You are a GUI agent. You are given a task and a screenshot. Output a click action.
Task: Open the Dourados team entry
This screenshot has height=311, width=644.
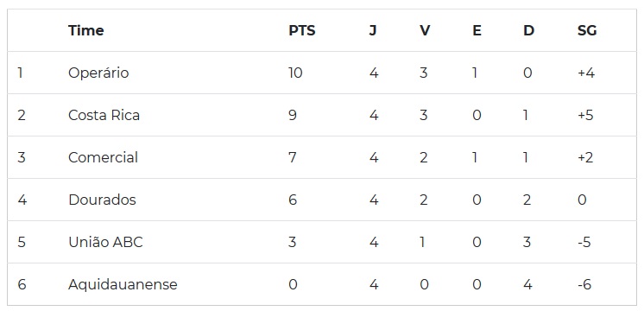102,200
